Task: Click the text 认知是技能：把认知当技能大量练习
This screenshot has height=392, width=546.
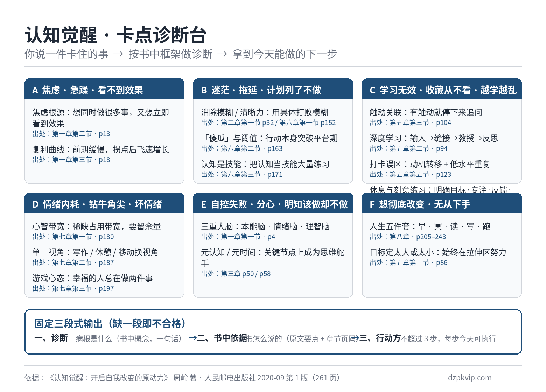Action: [265, 164]
